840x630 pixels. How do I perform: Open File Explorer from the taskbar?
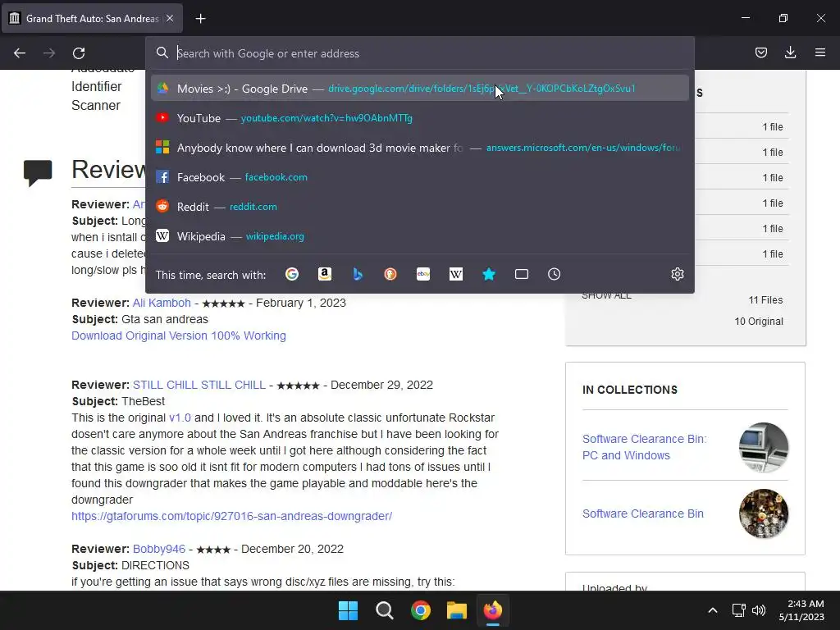(x=457, y=610)
